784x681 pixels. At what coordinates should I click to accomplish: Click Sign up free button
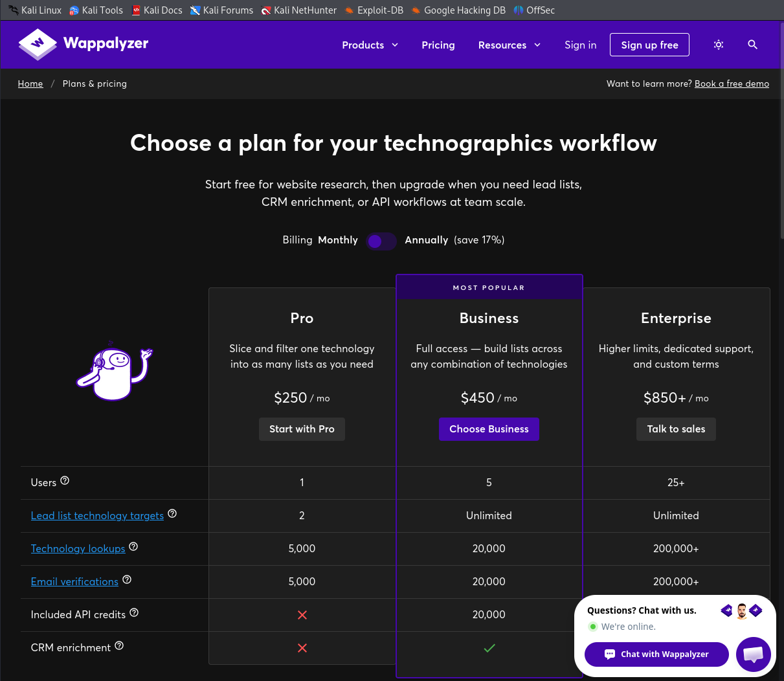(649, 45)
